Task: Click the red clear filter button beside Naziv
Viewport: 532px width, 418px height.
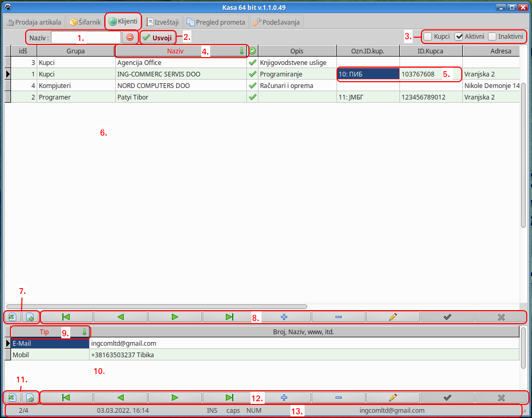Action: pyautogui.click(x=130, y=37)
